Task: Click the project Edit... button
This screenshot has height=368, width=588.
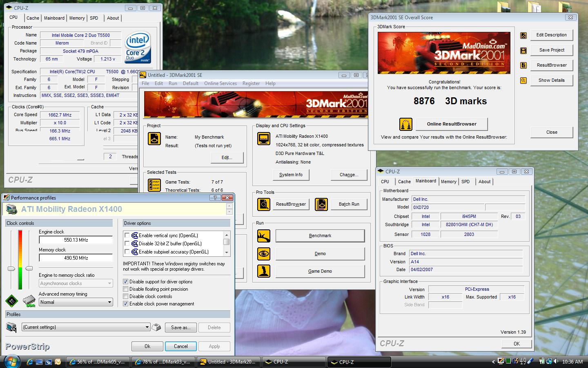Action: 227,157
